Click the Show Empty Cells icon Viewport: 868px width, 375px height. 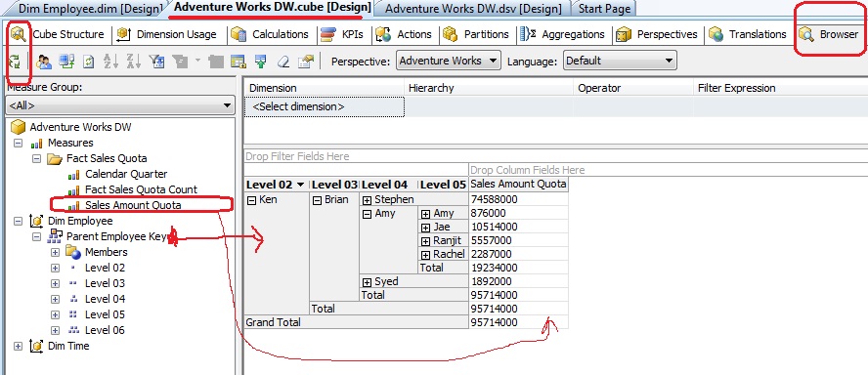click(x=238, y=61)
